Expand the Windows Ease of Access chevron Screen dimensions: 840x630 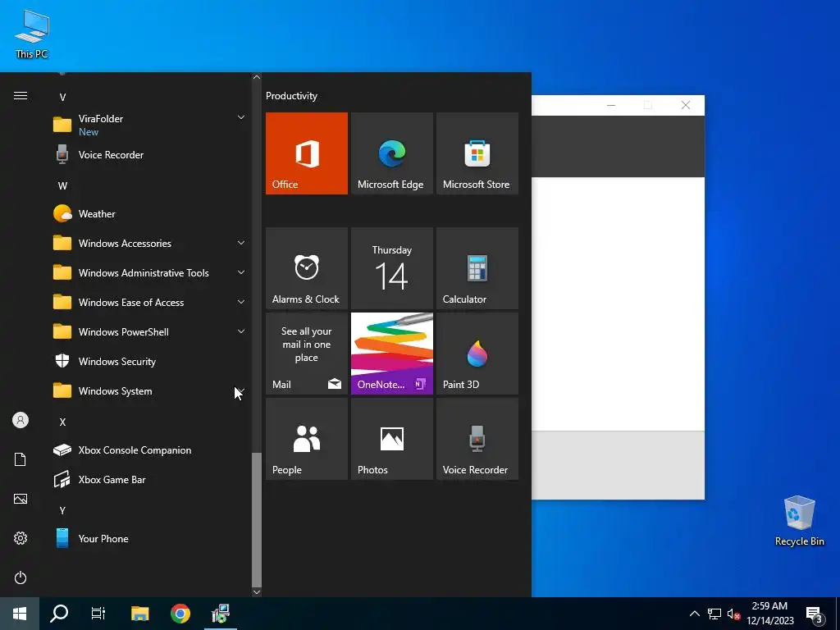click(x=241, y=302)
